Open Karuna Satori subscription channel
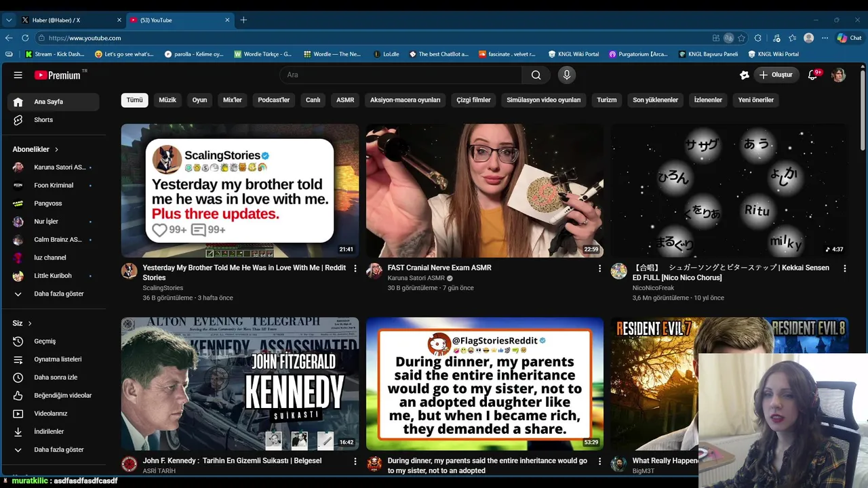This screenshot has height=488, width=868. pos(53,167)
